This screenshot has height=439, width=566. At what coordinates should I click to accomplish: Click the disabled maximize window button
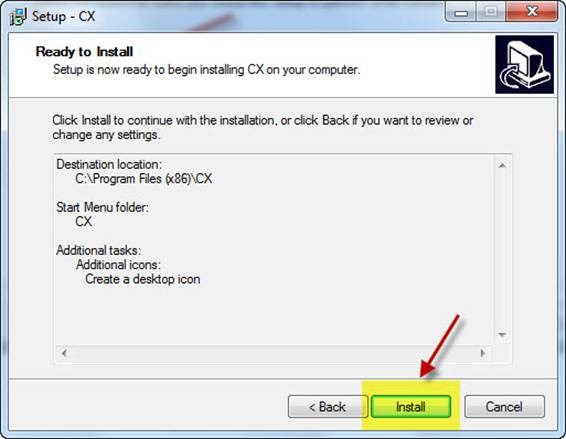tap(491, 12)
